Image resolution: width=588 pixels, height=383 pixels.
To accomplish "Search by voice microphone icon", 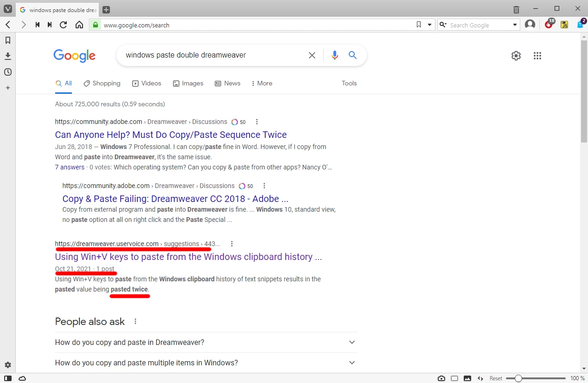I will (x=335, y=55).
